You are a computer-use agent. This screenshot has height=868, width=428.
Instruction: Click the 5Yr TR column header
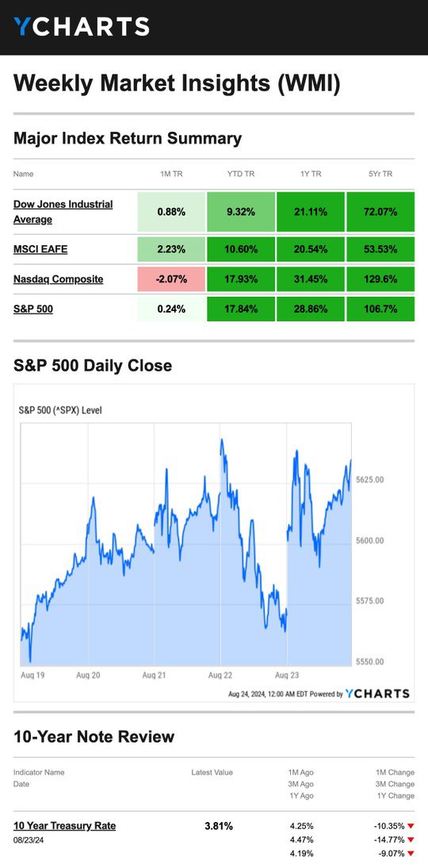(x=380, y=174)
